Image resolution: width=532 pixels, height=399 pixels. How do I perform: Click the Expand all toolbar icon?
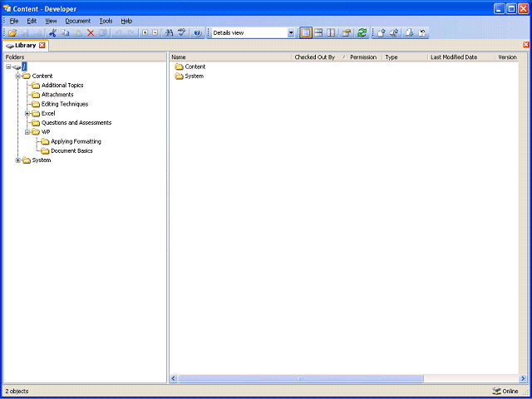click(145, 33)
